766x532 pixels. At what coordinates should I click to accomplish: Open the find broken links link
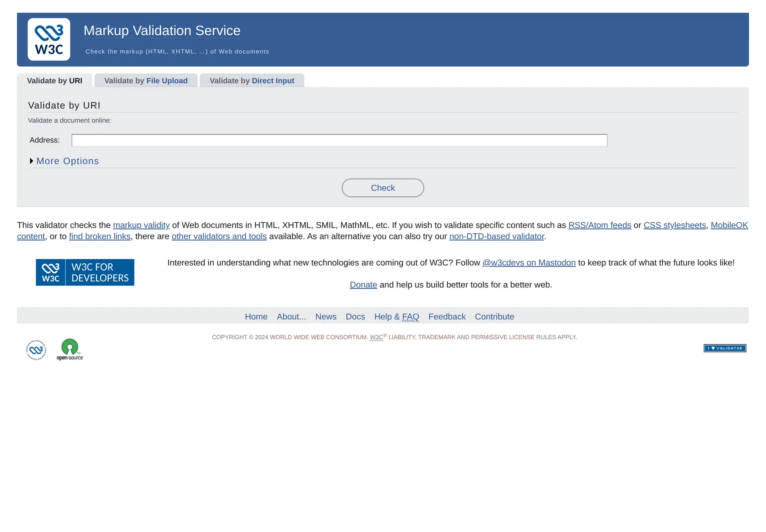click(100, 236)
